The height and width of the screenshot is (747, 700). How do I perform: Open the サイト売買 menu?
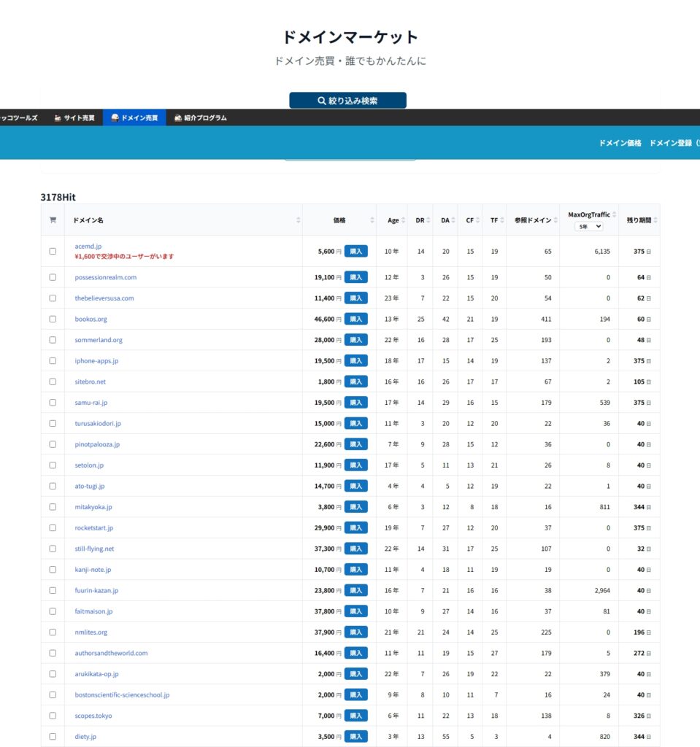coord(74,117)
